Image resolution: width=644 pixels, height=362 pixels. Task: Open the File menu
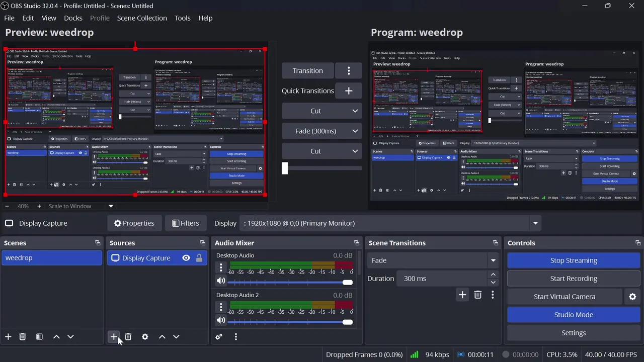click(9, 18)
